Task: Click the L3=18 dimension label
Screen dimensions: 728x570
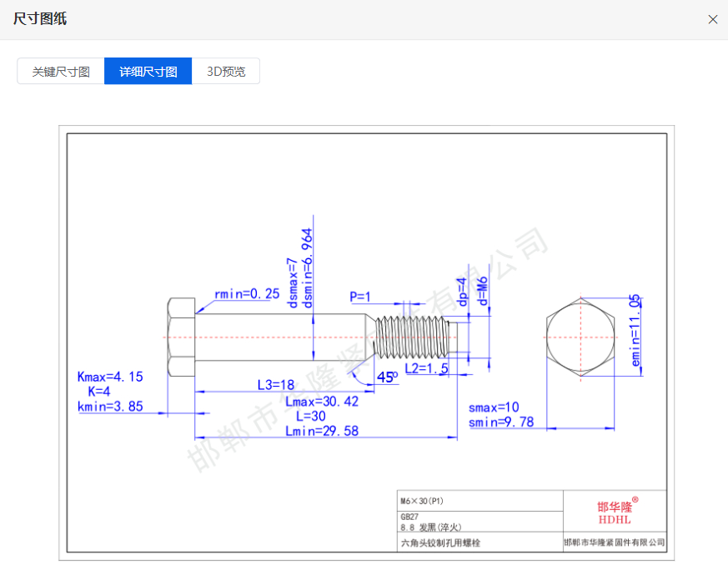Action: (x=275, y=385)
